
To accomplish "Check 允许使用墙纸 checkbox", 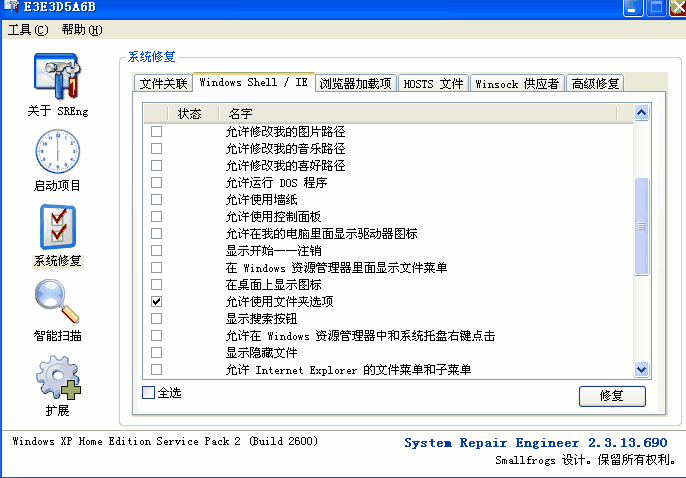I will coord(156,199).
